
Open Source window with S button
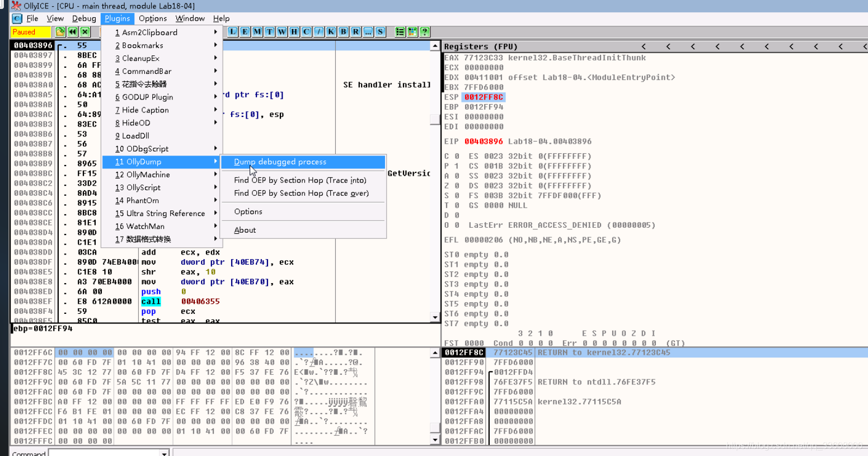[x=381, y=31]
